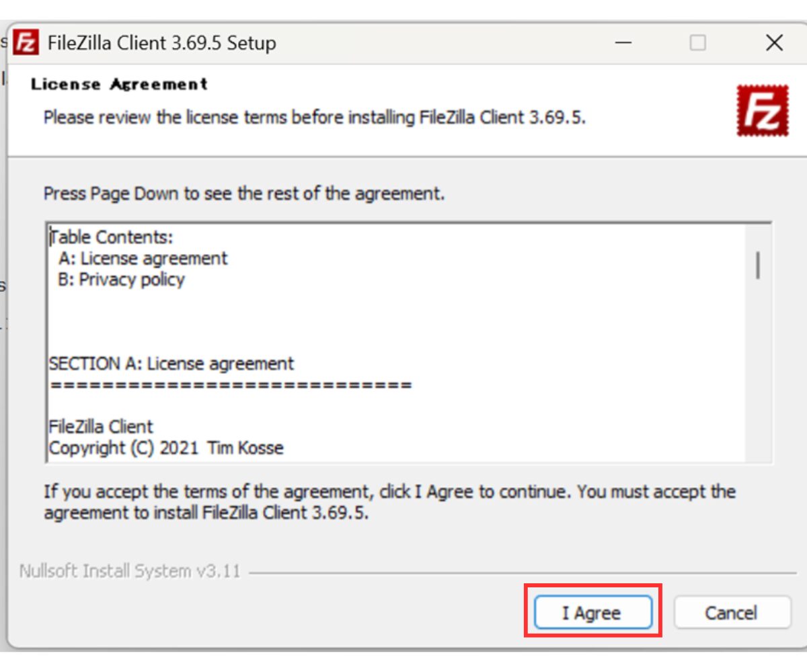807x672 pixels.
Task: Click the maximize box in the title bar
Action: click(x=698, y=43)
